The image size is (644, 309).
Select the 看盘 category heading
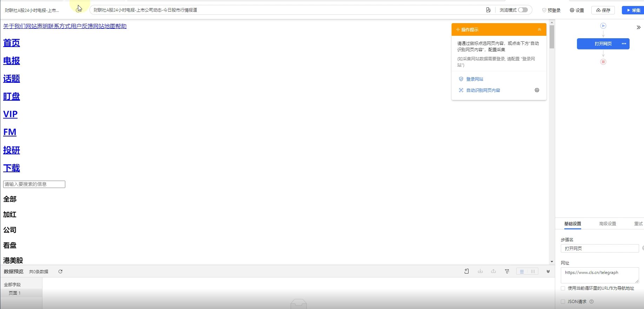(x=10, y=246)
